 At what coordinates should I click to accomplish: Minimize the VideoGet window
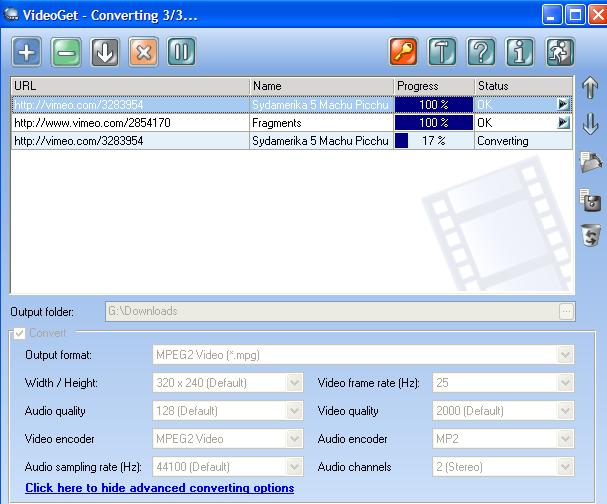552,15
